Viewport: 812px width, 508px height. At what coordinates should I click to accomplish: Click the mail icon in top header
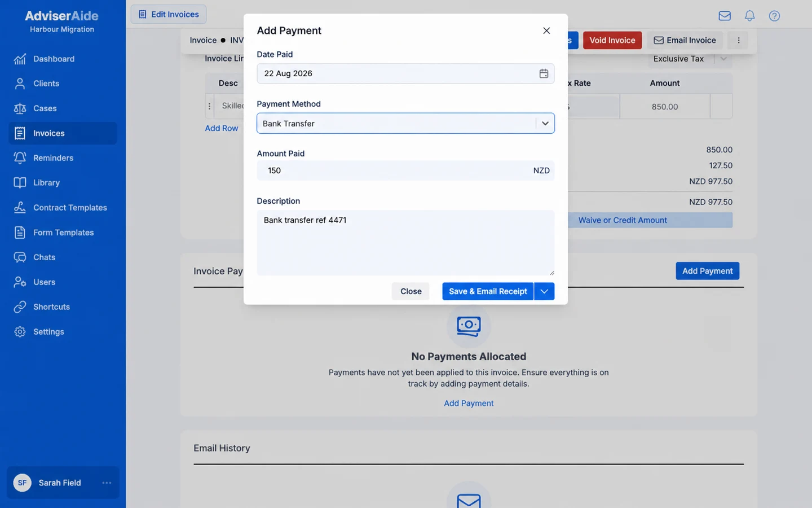pos(725,16)
